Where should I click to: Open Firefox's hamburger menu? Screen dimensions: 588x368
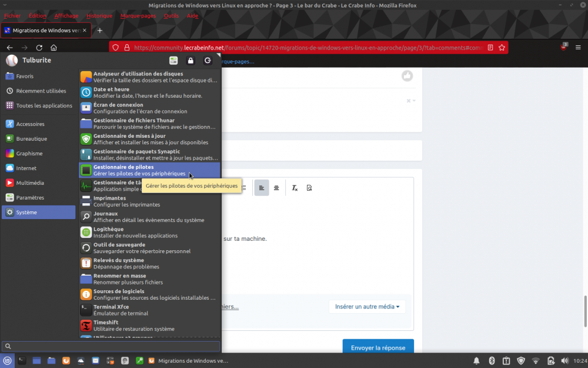tap(579, 47)
